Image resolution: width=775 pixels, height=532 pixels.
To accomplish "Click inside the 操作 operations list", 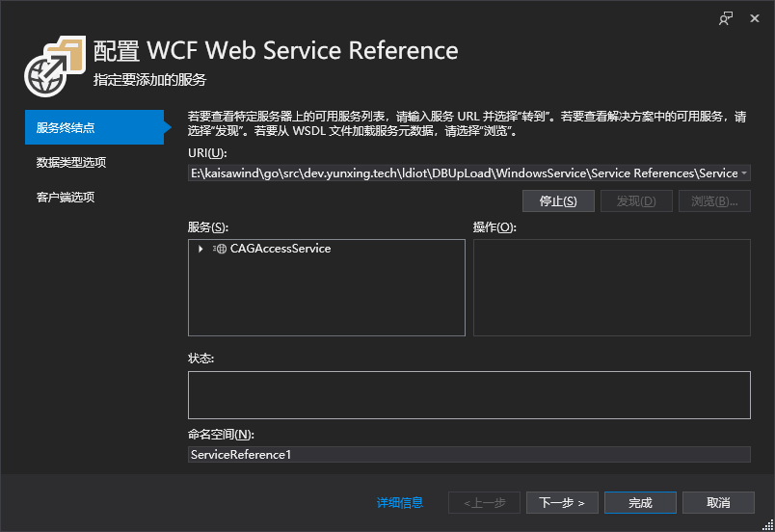I will 612,287.
